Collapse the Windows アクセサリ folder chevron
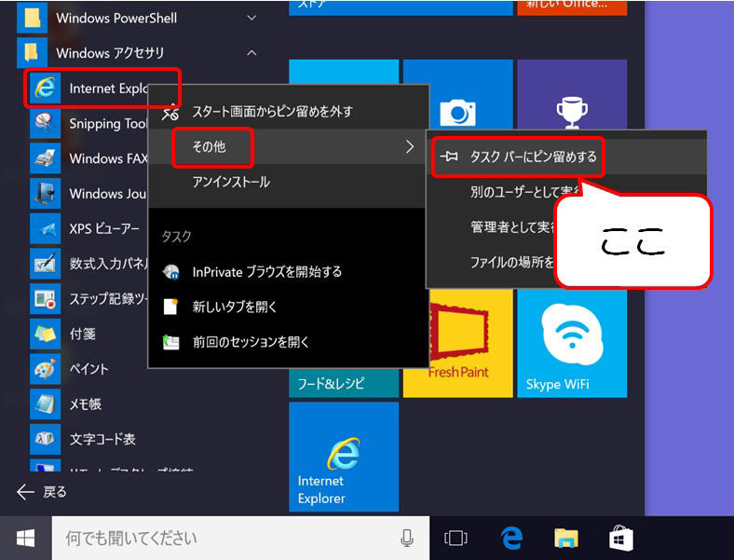This screenshot has width=734, height=560. pos(251,53)
